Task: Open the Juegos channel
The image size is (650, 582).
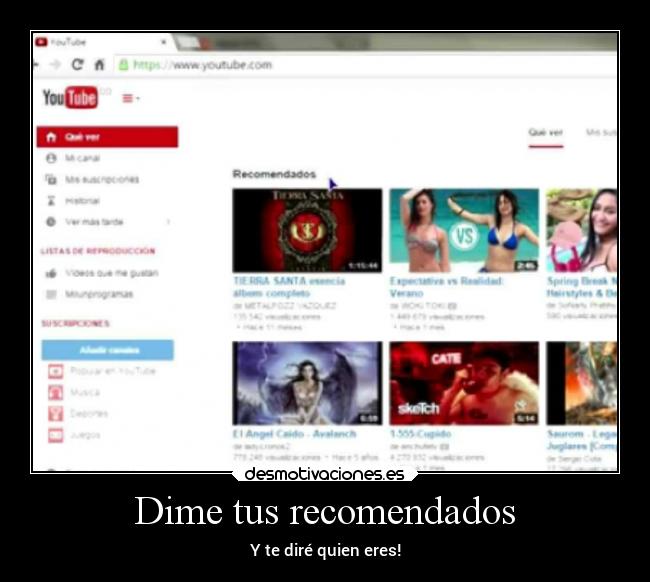Action: click(85, 435)
